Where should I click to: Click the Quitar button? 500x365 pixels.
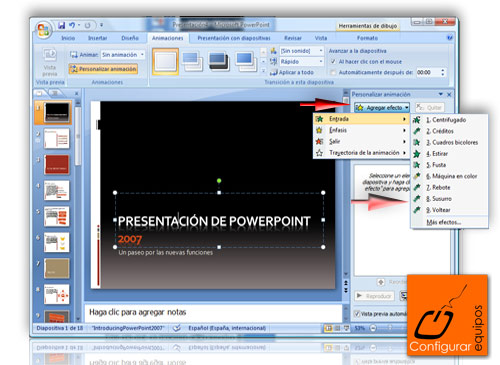pyautogui.click(x=430, y=108)
